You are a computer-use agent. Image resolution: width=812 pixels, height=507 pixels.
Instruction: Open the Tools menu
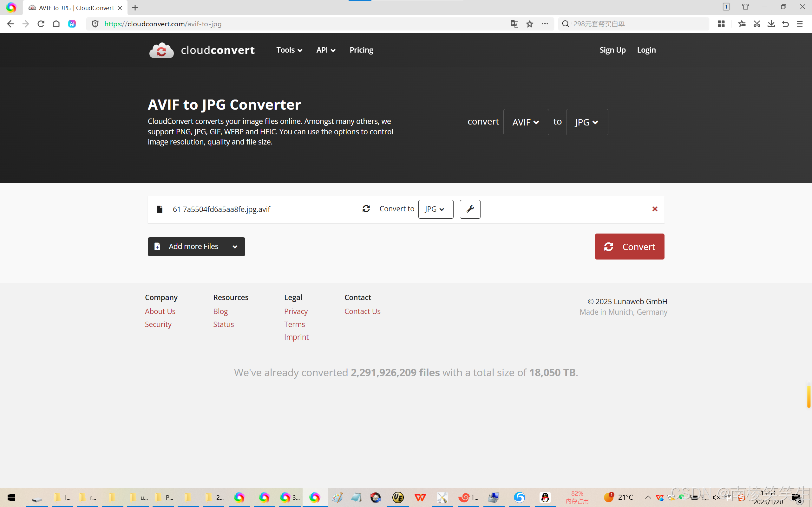pyautogui.click(x=289, y=50)
